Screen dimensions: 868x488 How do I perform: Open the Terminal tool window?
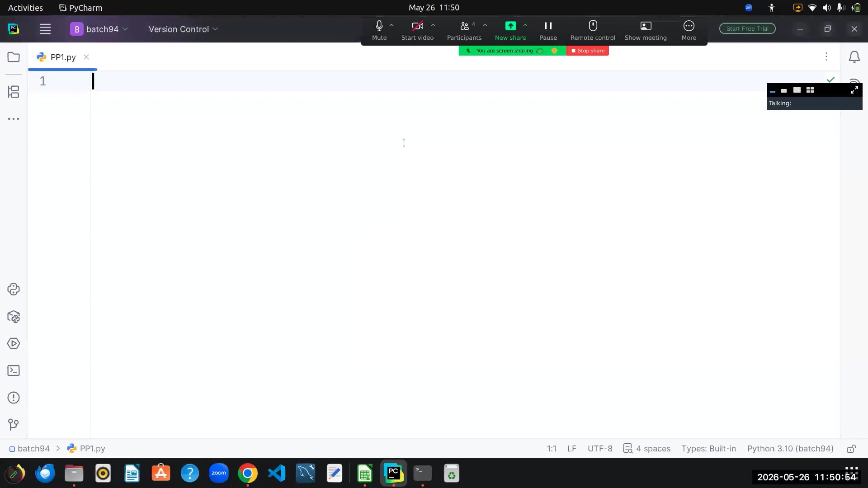[x=14, y=371]
